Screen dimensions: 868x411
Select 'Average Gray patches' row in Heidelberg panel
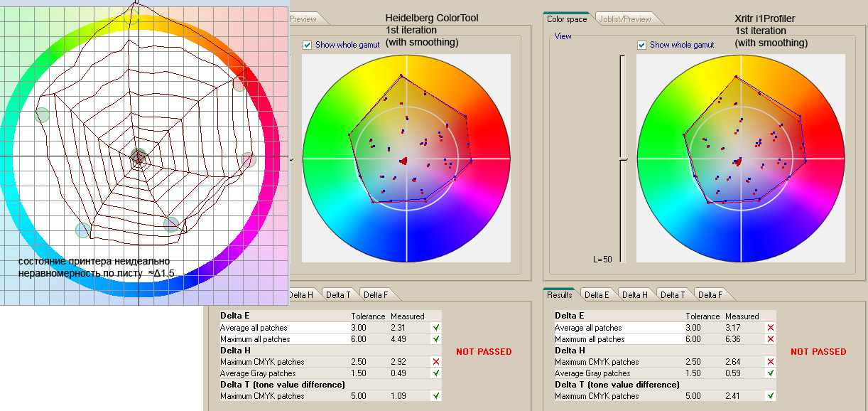point(330,373)
